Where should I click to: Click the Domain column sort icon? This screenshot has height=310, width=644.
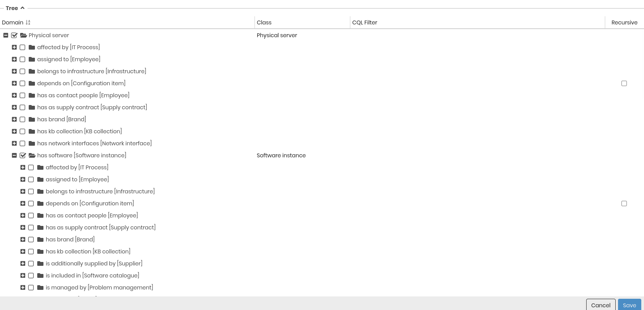click(28, 22)
